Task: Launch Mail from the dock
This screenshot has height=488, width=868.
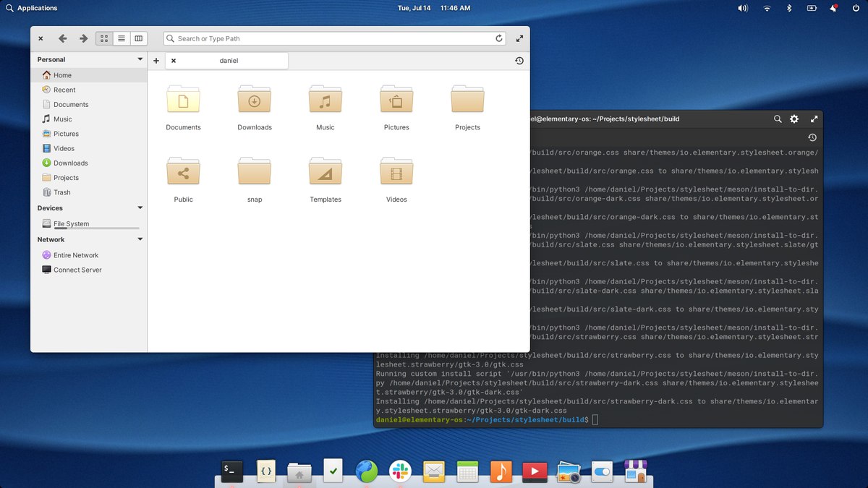Action: click(x=434, y=471)
